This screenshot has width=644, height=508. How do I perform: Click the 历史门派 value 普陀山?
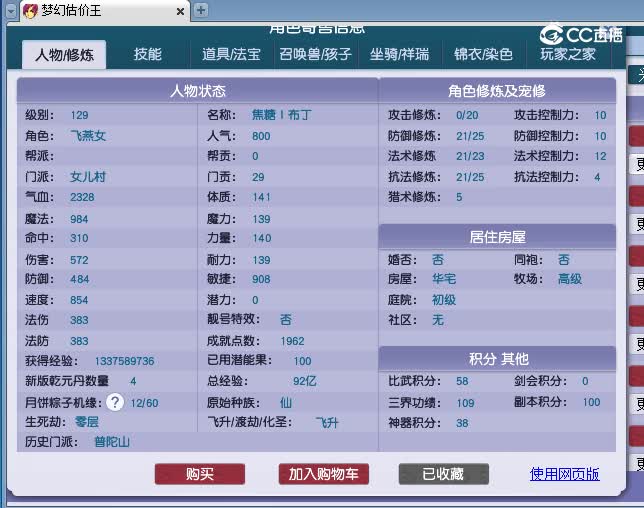[x=112, y=442]
